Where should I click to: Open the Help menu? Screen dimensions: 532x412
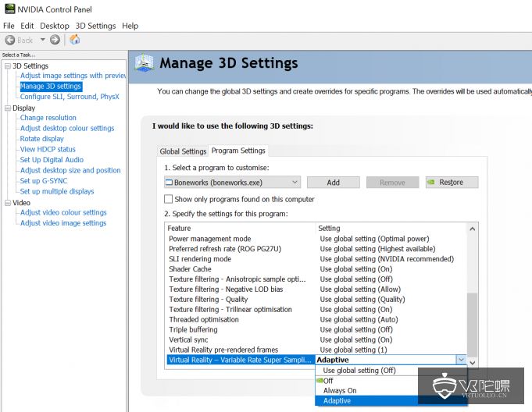[x=130, y=26]
